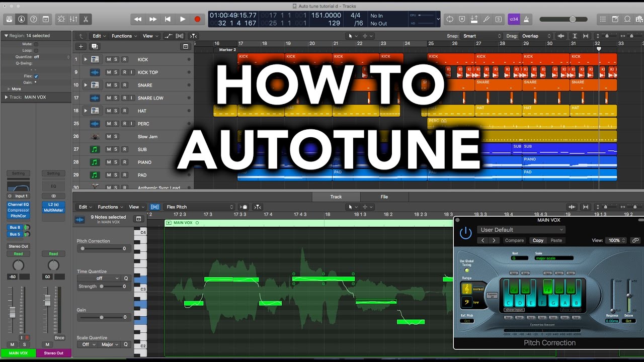Toggle the Pitch Correction plugin power button

[x=466, y=232]
